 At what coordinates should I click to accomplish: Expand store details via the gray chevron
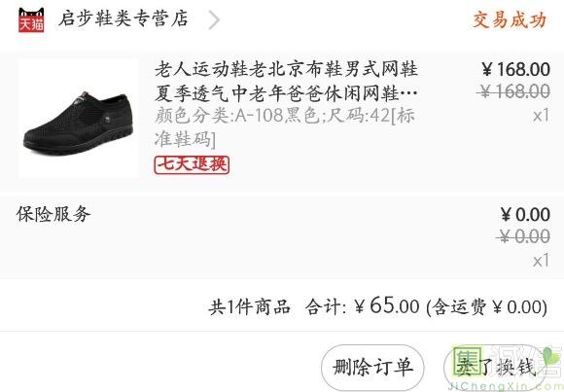pos(214,20)
